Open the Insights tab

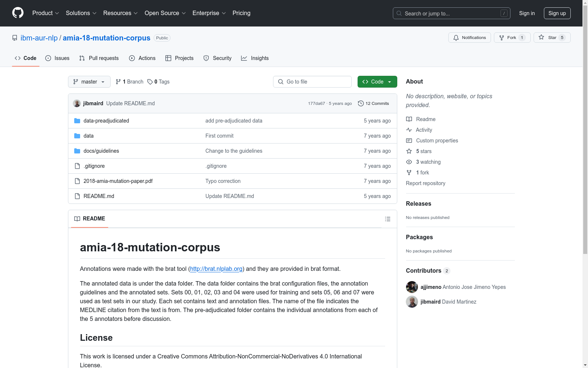(255, 58)
